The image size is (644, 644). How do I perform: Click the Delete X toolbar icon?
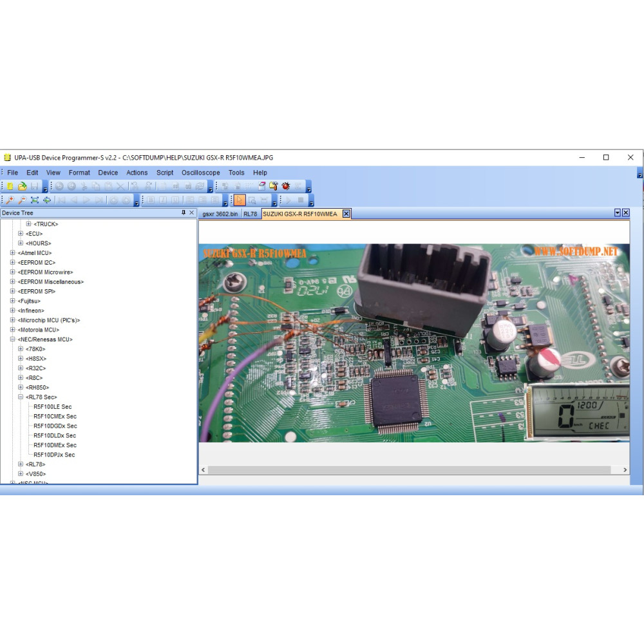coord(120,186)
